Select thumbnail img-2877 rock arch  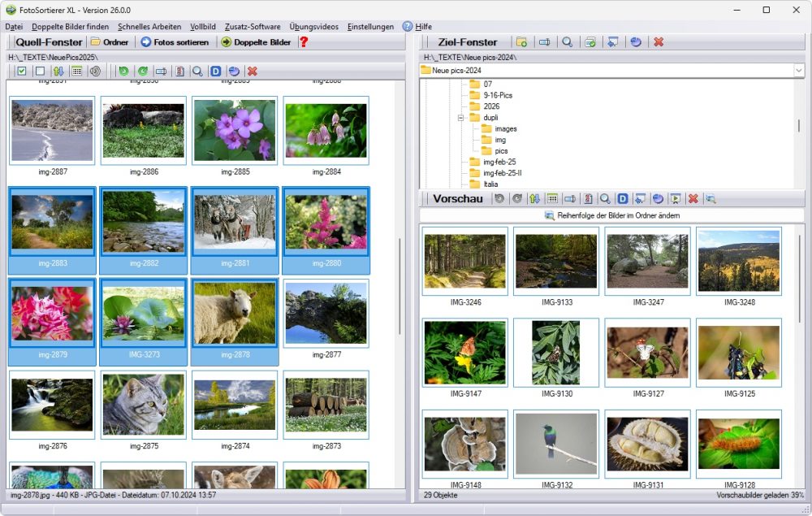click(x=326, y=314)
